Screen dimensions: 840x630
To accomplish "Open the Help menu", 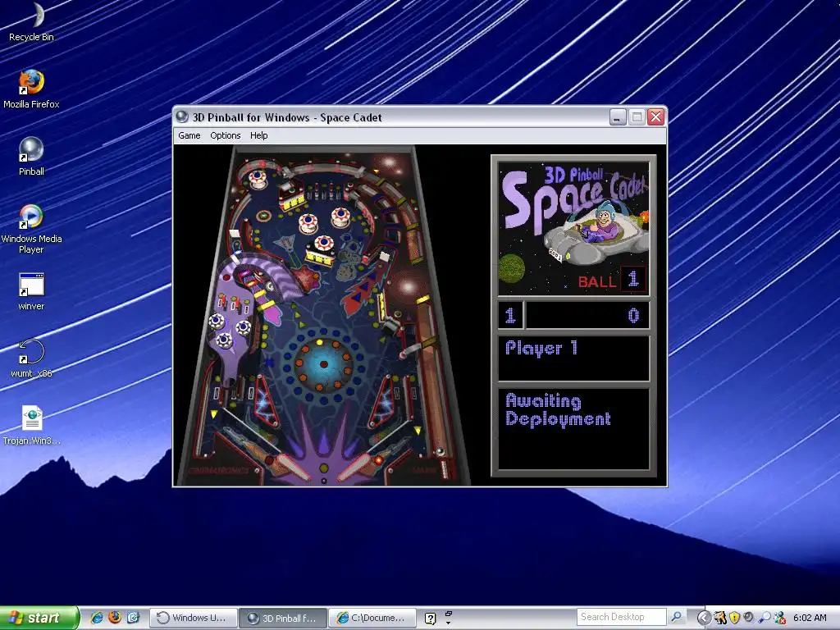I will coord(258,135).
